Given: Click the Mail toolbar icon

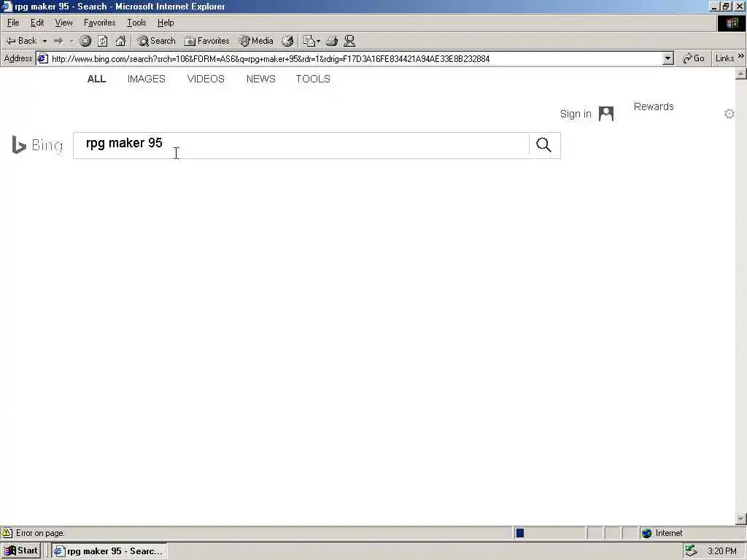Looking at the screenshot, I should [309, 41].
